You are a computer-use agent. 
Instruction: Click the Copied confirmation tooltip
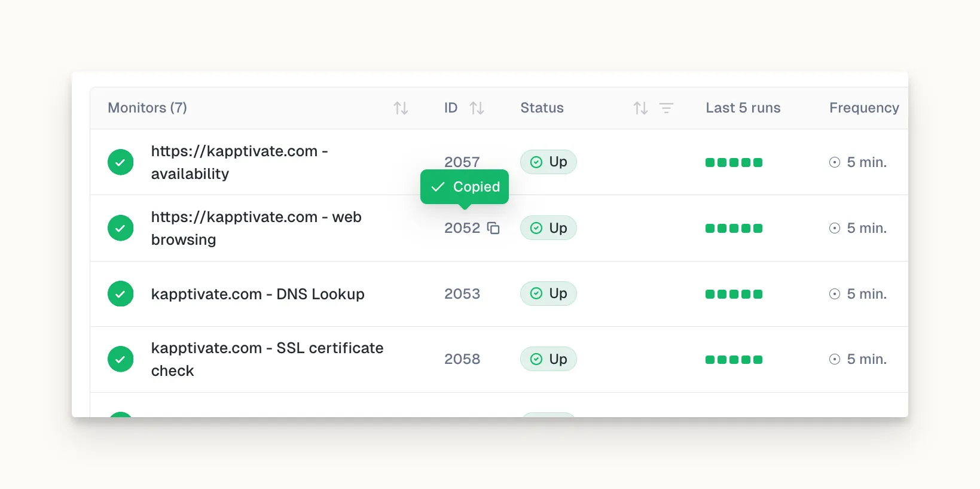coord(465,187)
